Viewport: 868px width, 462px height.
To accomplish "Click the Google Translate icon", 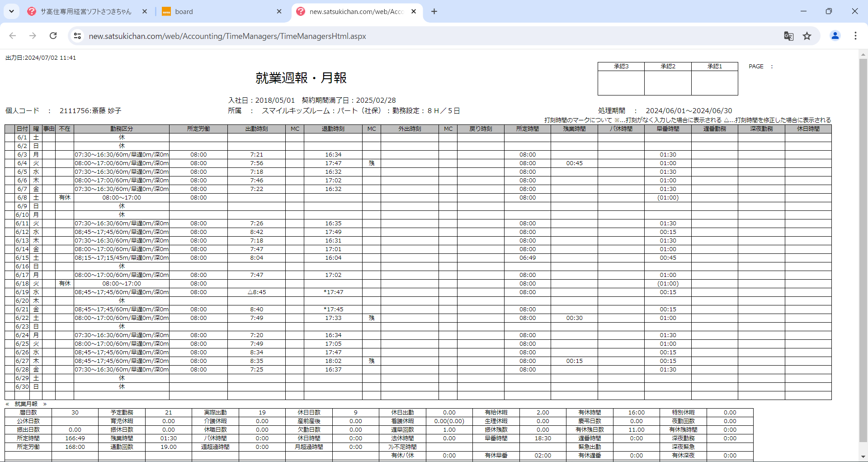I will coord(788,36).
